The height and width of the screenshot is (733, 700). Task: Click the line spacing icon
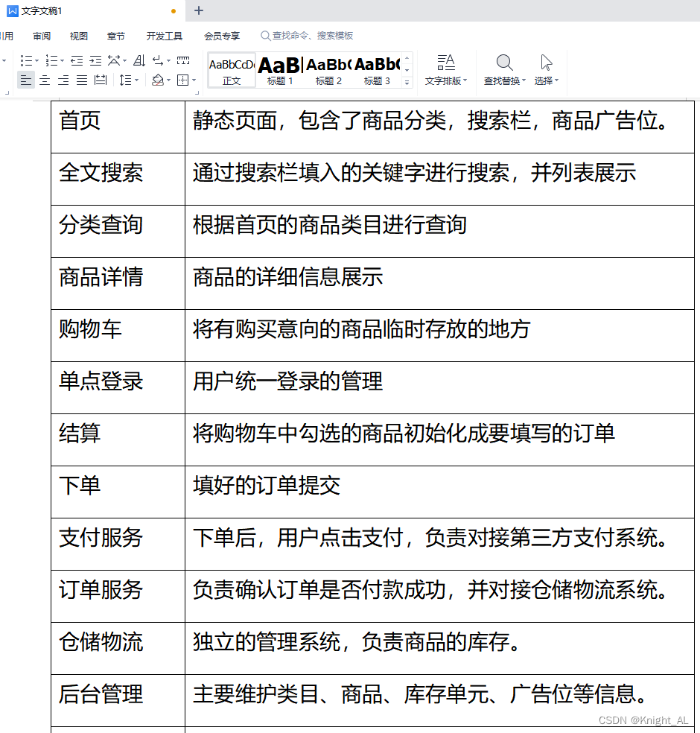click(125, 80)
